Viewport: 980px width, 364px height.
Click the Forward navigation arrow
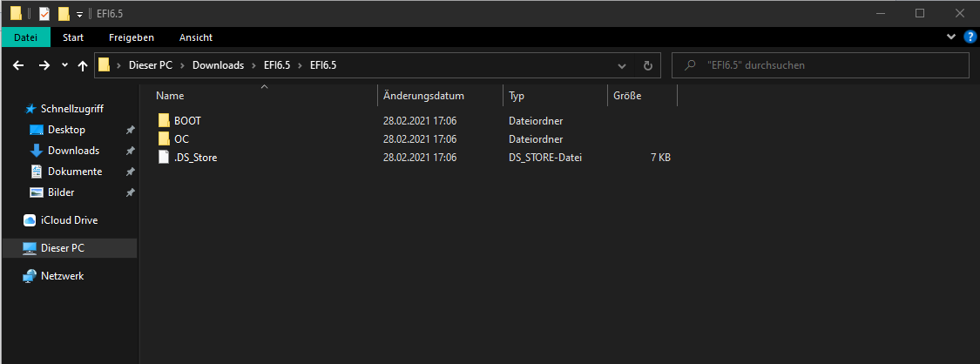coord(44,65)
